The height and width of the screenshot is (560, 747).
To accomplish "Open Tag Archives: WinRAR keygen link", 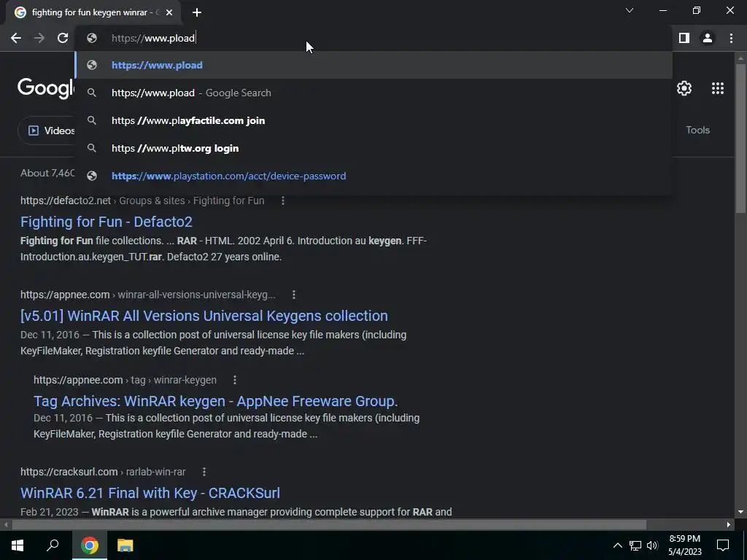I will [216, 401].
